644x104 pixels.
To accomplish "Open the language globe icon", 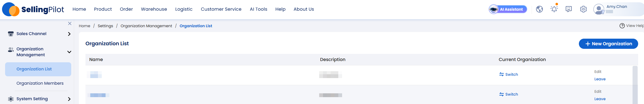I will point(539,9).
